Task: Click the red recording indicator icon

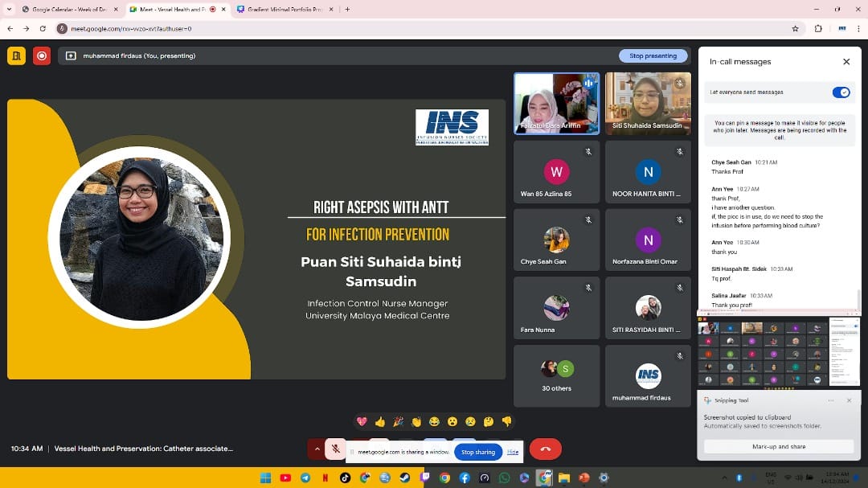Action: [42, 55]
